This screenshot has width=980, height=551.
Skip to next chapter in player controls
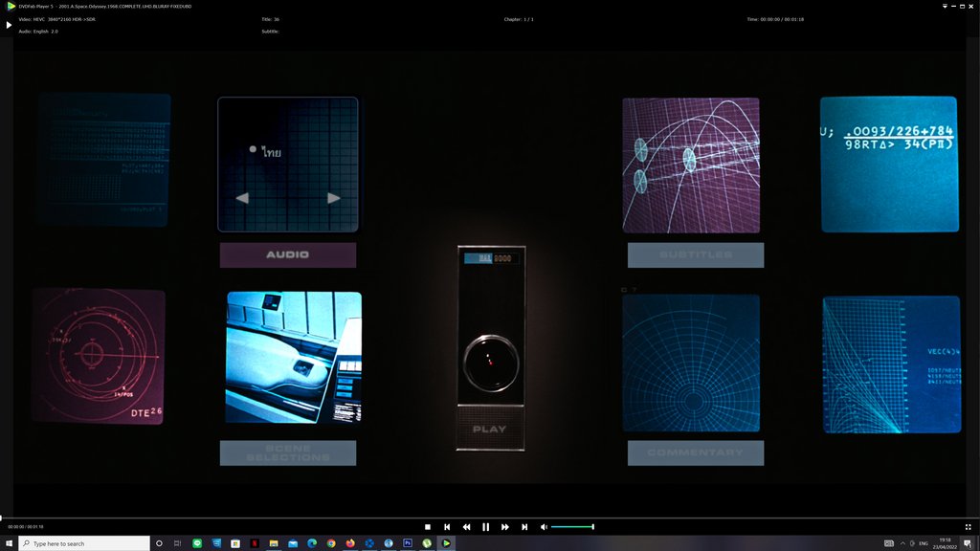click(x=524, y=527)
